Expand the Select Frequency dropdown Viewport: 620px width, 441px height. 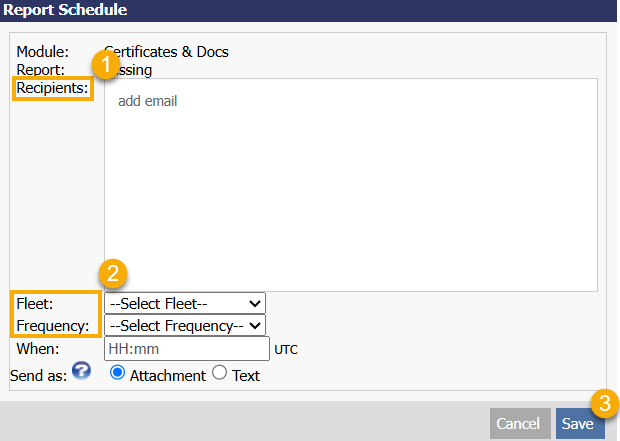pyautogui.click(x=185, y=325)
